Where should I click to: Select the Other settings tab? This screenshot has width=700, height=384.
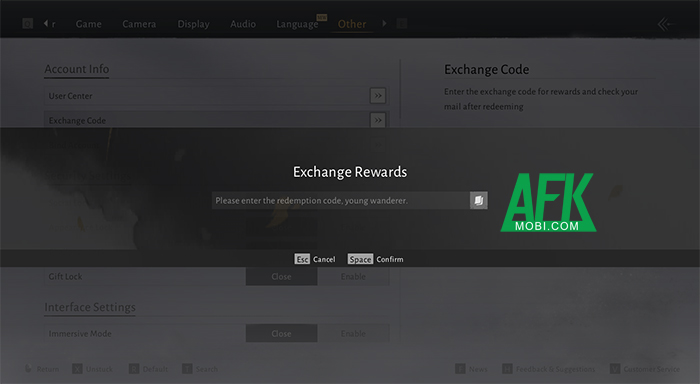point(352,24)
